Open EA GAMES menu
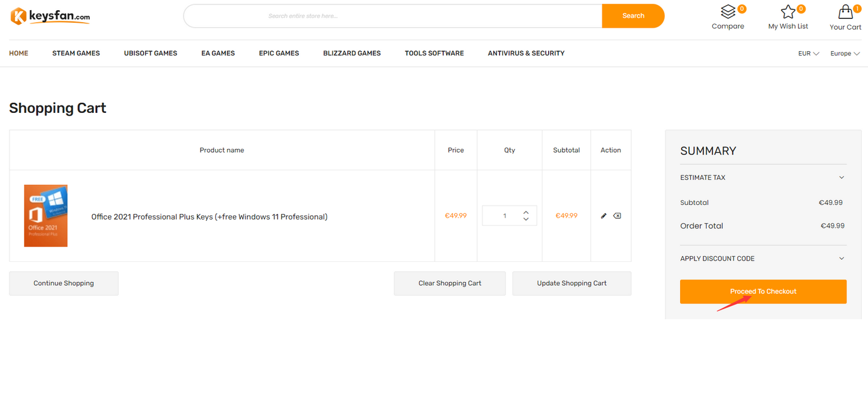This screenshot has height=400, width=868. pyautogui.click(x=218, y=54)
